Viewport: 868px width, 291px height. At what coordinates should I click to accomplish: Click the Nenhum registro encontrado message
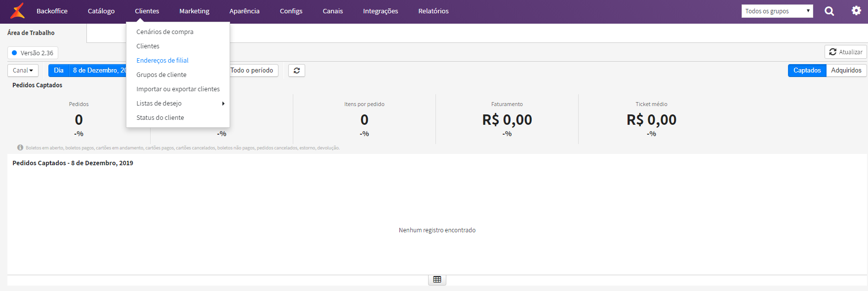(x=437, y=230)
